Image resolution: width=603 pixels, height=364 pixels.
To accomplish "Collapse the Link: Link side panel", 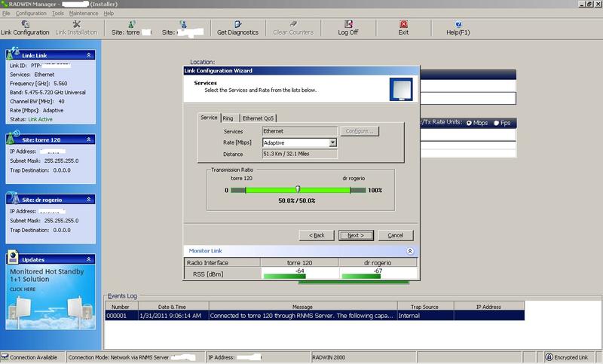I will point(89,55).
